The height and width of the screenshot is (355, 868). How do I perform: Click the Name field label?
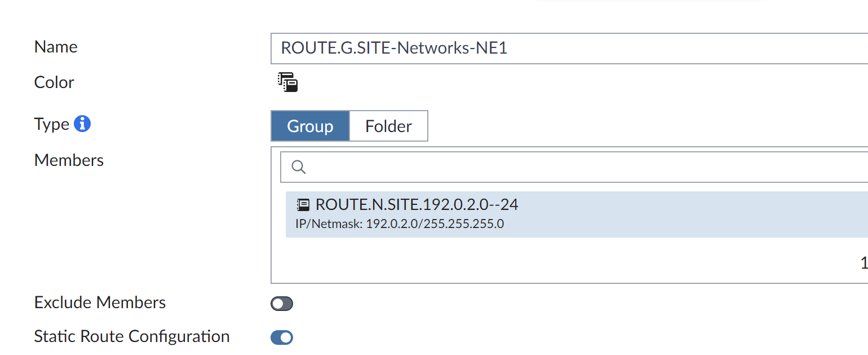[x=56, y=47]
